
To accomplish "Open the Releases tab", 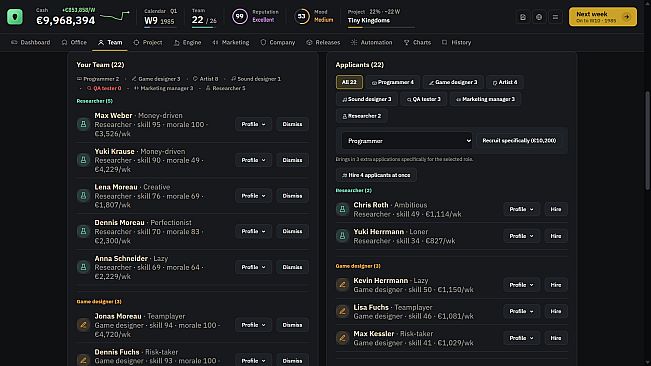I will [323, 42].
